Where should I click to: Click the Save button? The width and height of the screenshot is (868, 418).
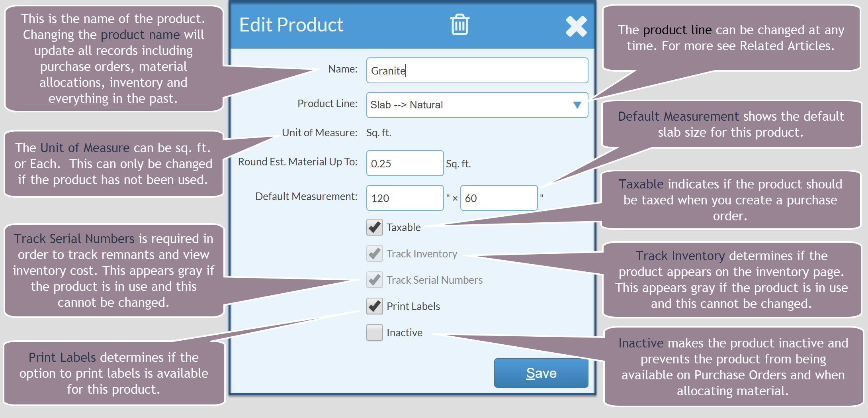(x=541, y=373)
